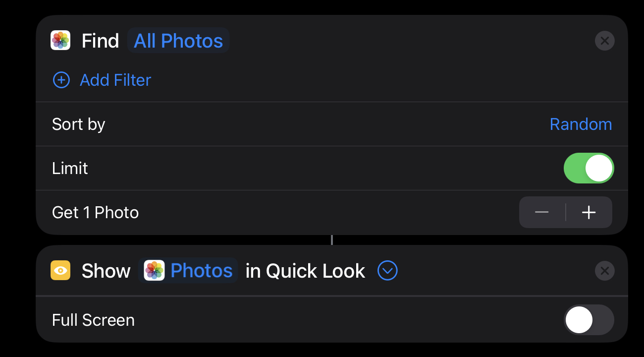
Task: Open the Random sort option menu
Action: 581,124
